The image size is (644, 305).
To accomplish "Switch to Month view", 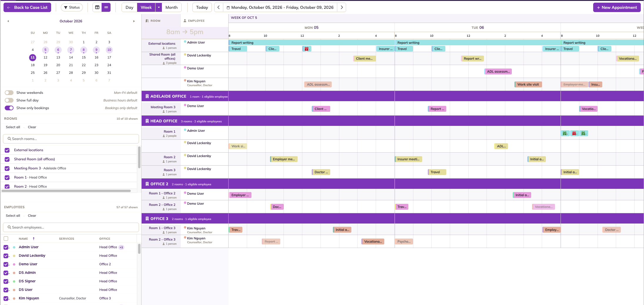I will (171, 7).
